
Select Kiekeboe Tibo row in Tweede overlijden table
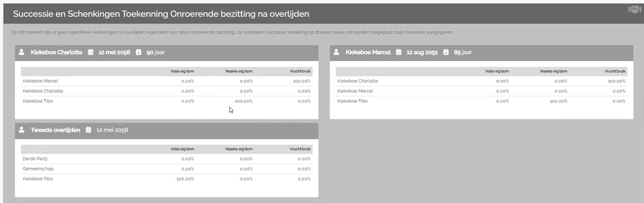(167, 179)
